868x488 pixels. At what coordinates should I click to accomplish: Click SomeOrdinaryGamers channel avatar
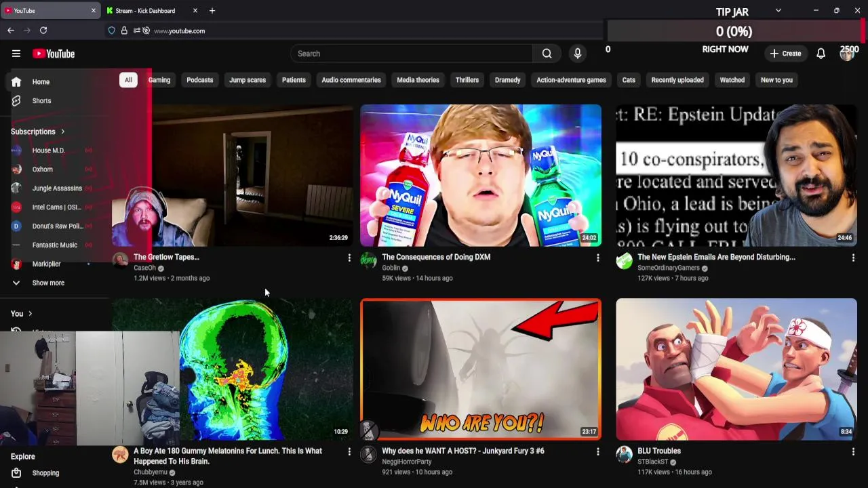[x=624, y=260]
